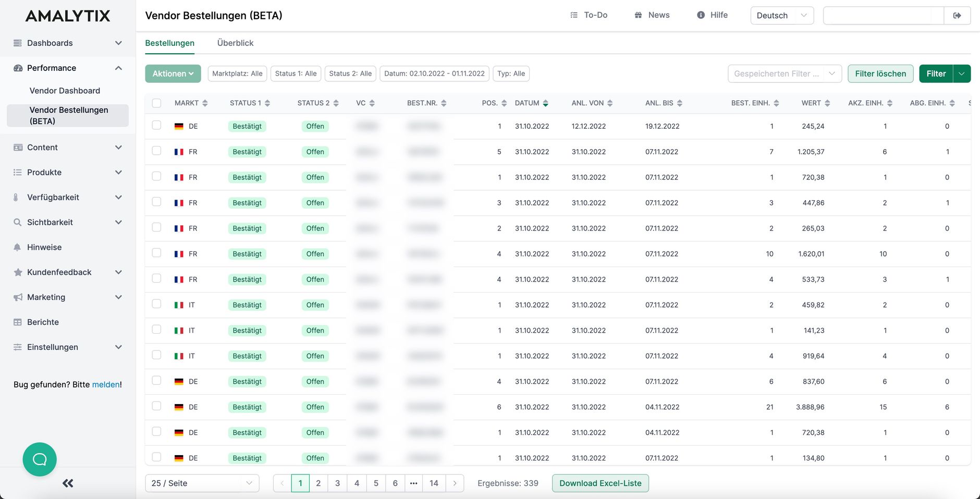
Task: Check the FR row with value 1.205,37
Action: pos(156,151)
